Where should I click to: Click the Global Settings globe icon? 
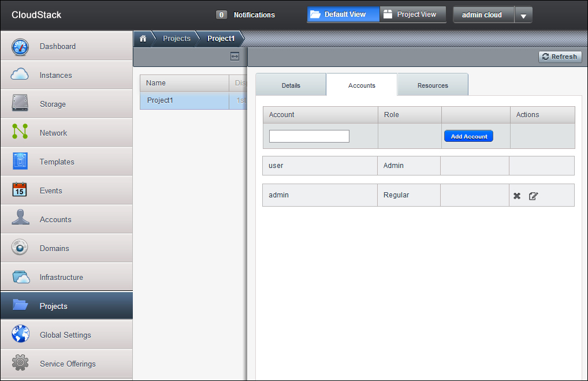tap(20, 334)
